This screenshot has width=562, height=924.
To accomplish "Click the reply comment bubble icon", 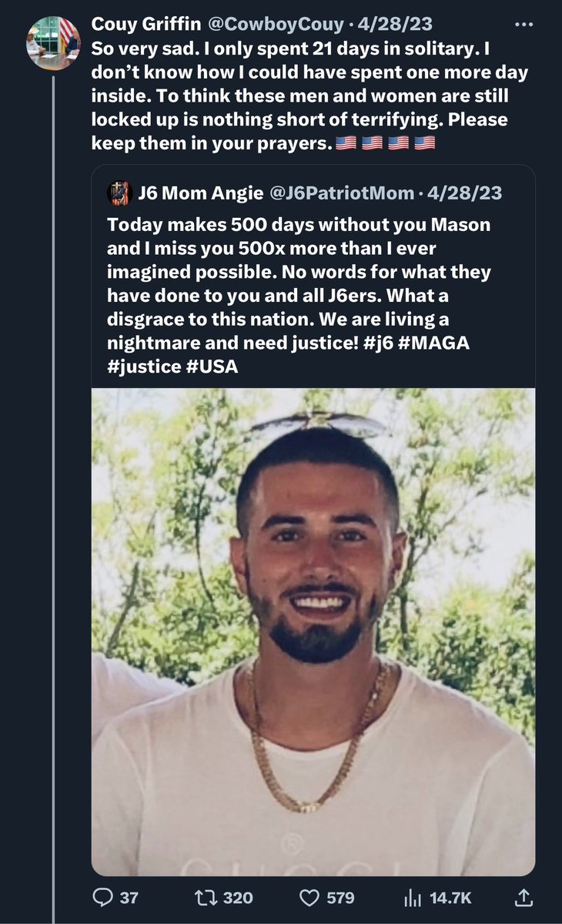I will [103, 898].
